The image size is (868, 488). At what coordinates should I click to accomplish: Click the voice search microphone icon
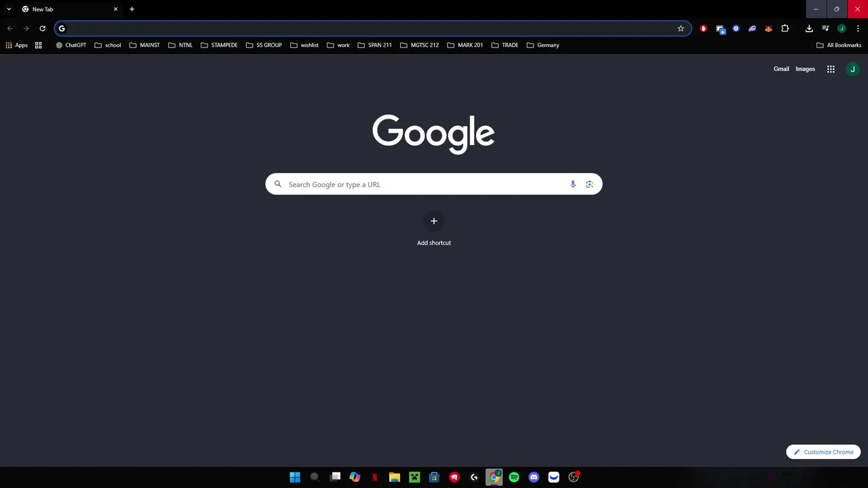coord(573,184)
